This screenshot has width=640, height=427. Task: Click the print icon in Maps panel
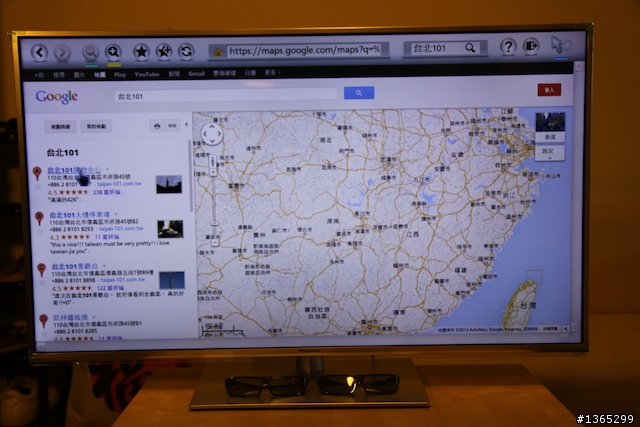point(157,126)
